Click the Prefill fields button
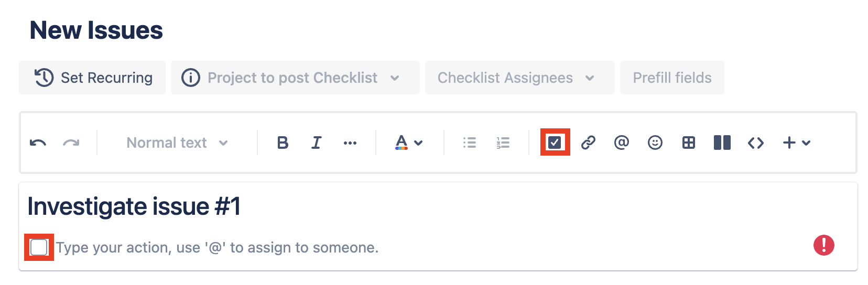This screenshot has width=868, height=285. (x=672, y=78)
